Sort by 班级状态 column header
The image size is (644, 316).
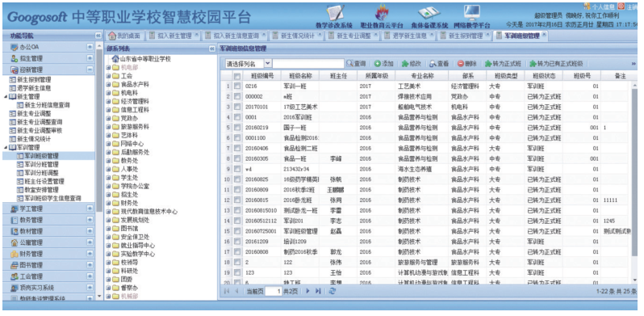(543, 76)
